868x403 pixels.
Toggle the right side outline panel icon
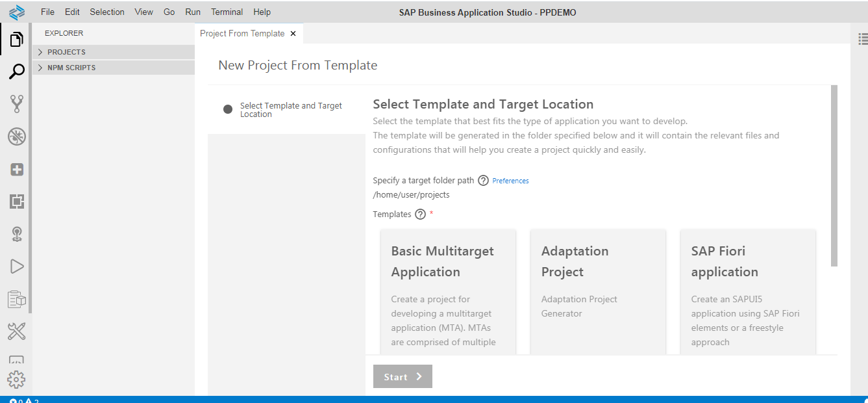(x=863, y=40)
